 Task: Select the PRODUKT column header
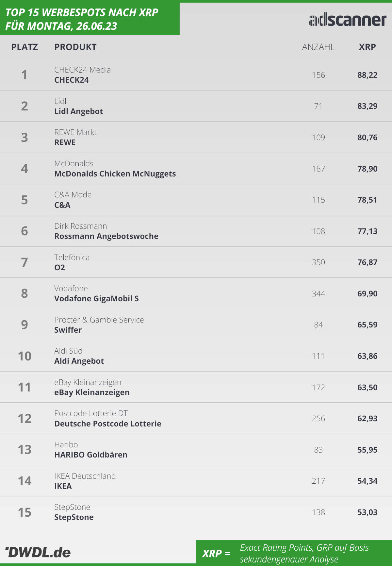[75, 47]
